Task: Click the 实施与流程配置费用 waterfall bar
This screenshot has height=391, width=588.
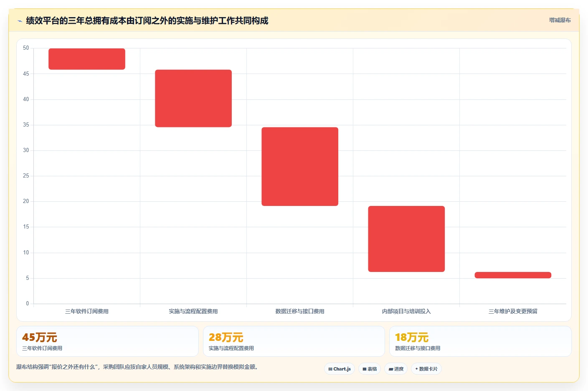Action: [x=193, y=98]
